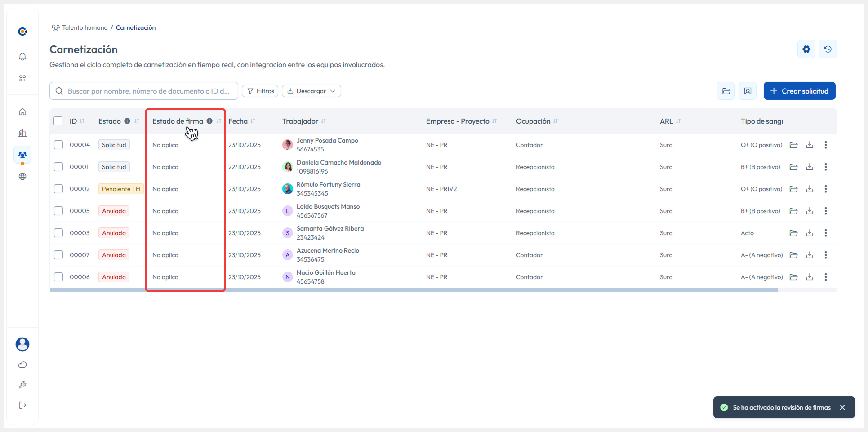Select the checkbox for request 00004
The width and height of the screenshot is (868, 432).
(x=58, y=145)
